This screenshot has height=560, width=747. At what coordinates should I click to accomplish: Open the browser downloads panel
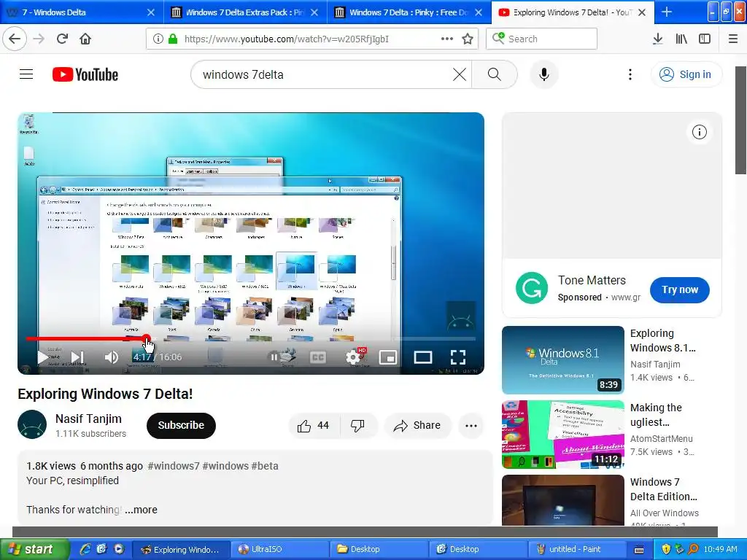click(x=657, y=39)
